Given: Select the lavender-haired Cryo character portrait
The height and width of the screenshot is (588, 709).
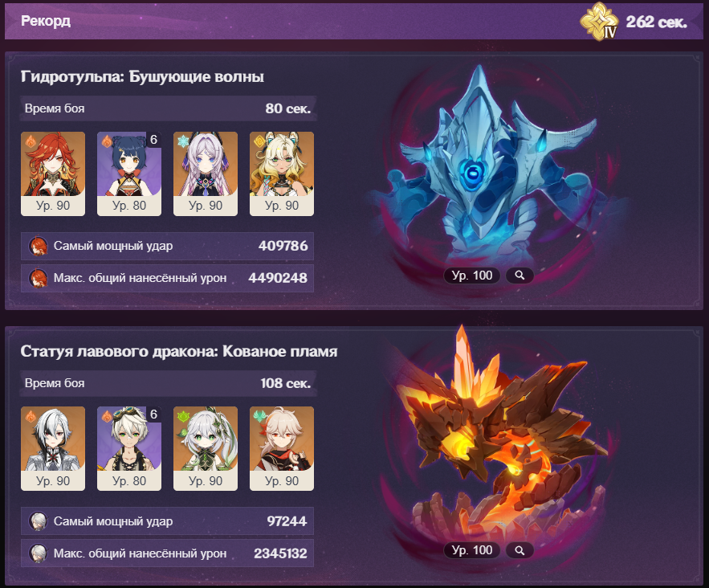Looking at the screenshot, I should 206,174.
